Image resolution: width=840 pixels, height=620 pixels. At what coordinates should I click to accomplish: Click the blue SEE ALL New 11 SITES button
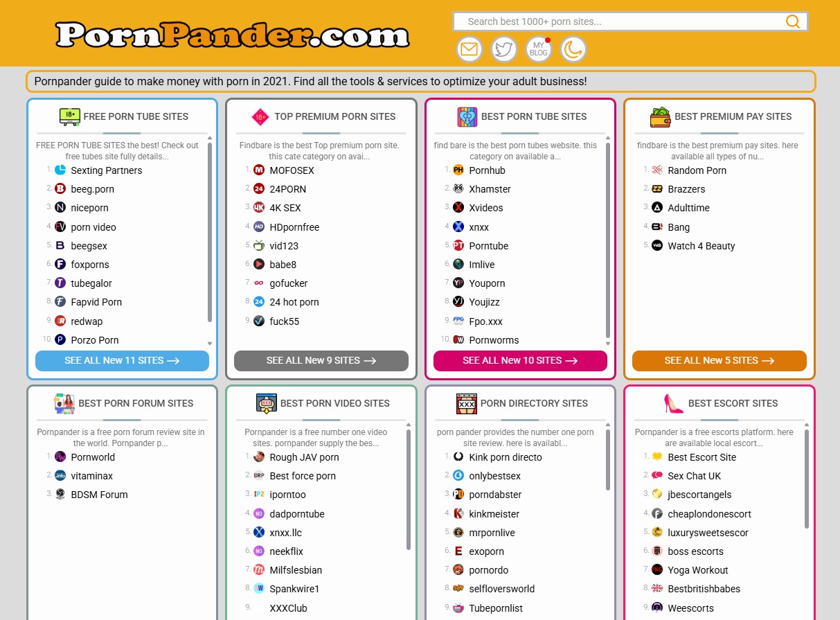point(122,361)
